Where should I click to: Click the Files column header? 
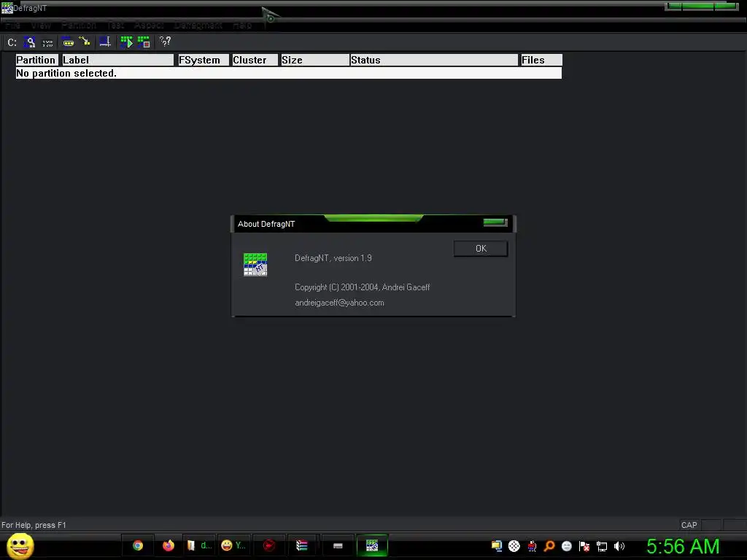541,60
